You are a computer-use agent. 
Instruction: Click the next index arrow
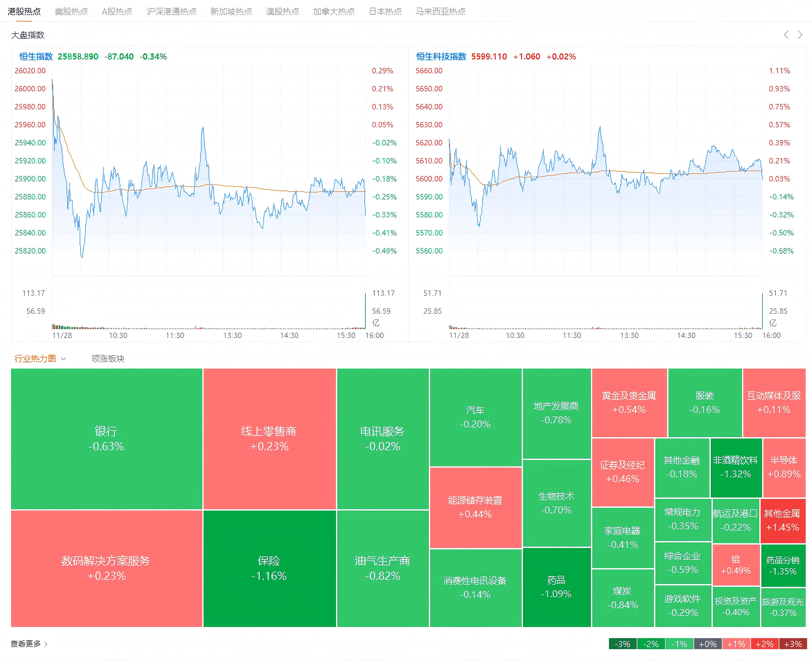tap(800, 35)
